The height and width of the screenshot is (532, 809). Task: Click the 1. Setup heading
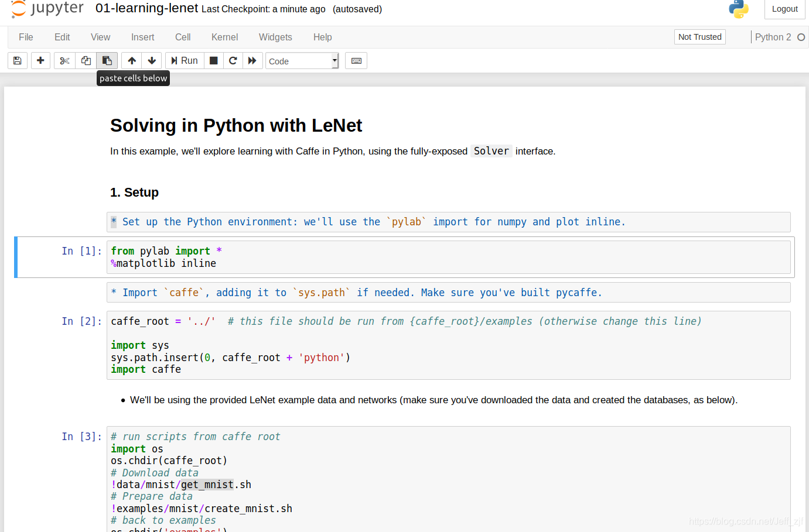134,193
